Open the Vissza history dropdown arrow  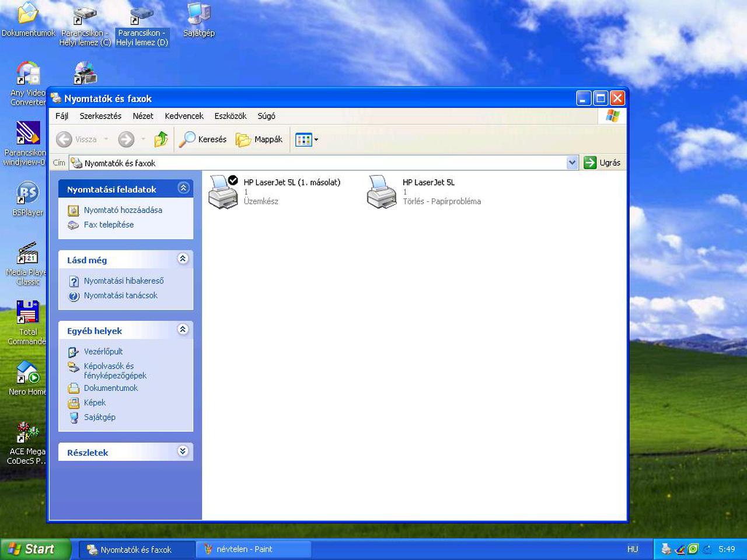(x=106, y=139)
